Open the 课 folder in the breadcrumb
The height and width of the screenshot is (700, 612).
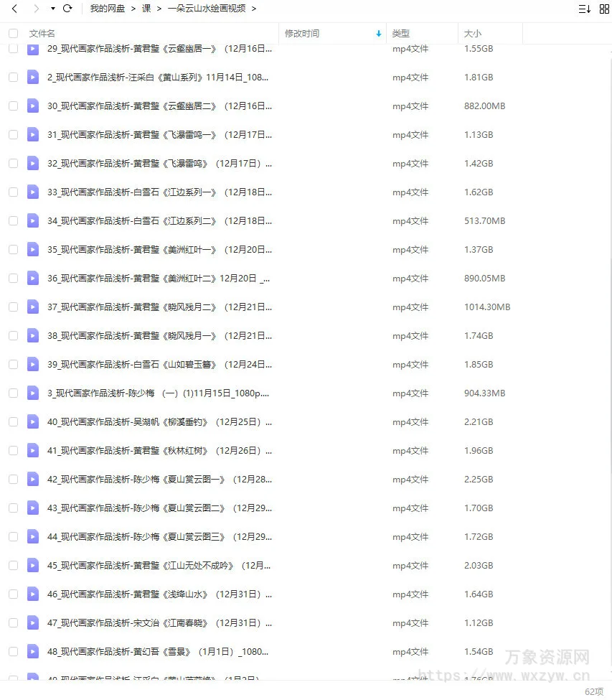click(146, 9)
